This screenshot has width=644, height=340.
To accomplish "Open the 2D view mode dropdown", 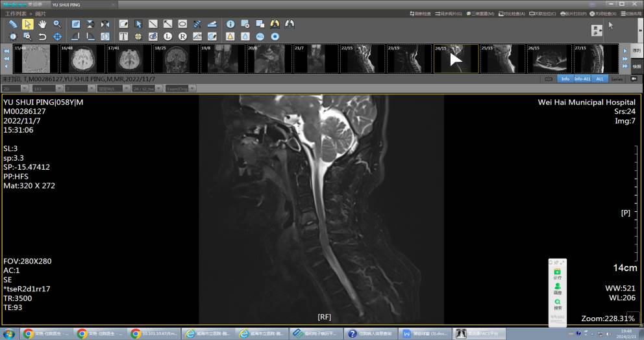I will click(15, 88).
